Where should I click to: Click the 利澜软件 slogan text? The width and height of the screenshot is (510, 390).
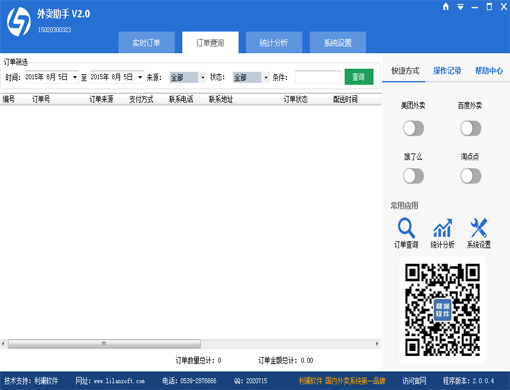[342, 381]
